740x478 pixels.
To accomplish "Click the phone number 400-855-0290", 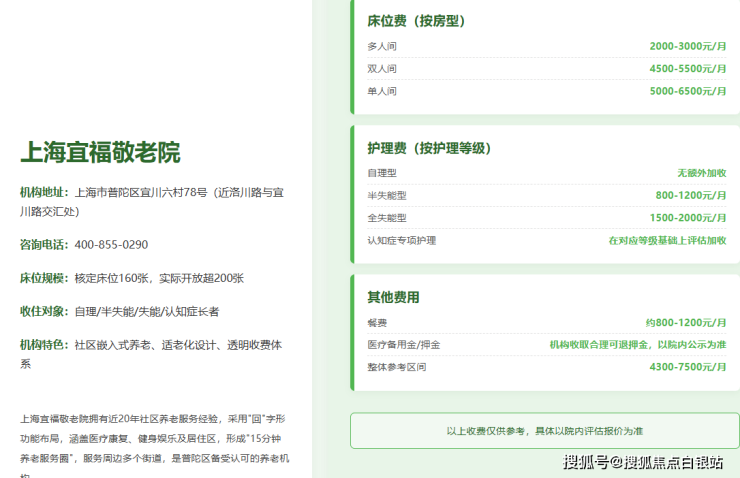I will click(111, 244).
